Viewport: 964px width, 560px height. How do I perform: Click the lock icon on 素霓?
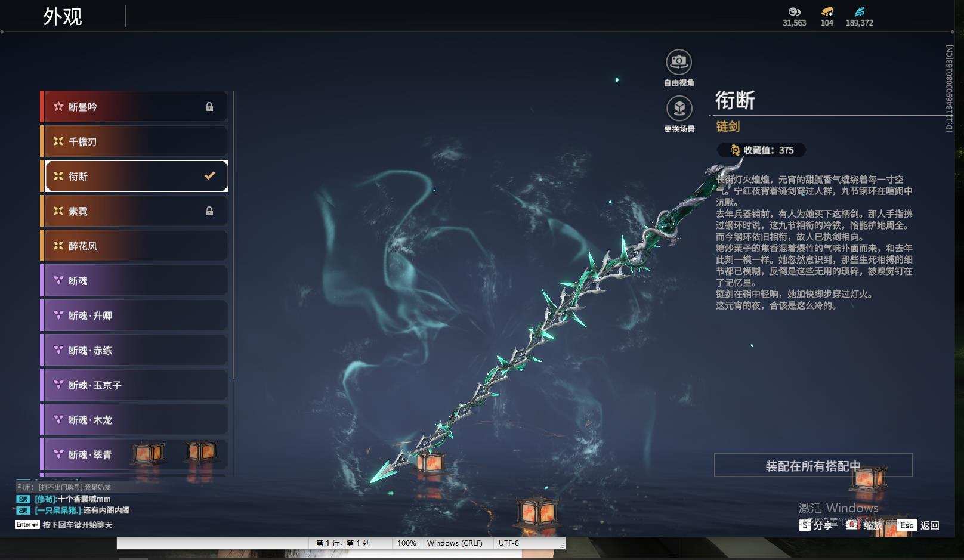[209, 211]
